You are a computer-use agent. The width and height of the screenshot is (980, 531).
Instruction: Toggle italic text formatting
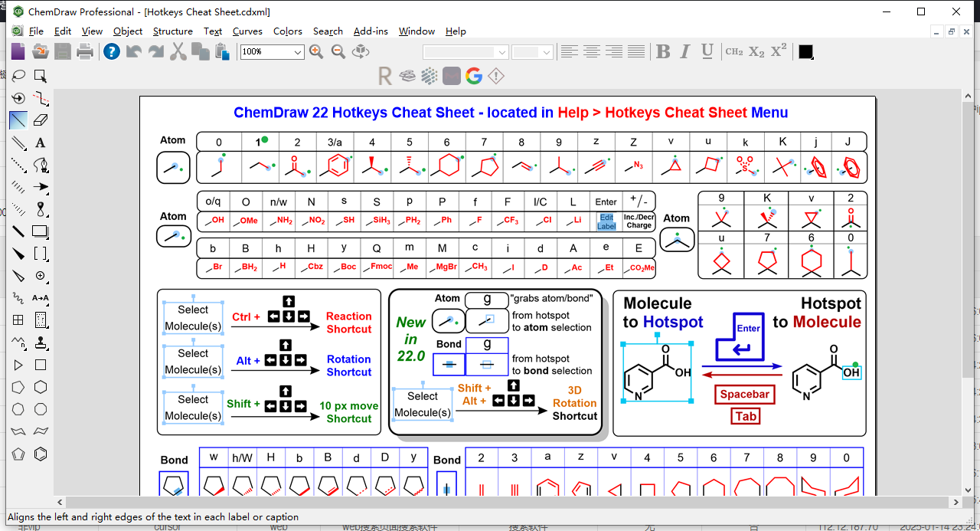(684, 51)
